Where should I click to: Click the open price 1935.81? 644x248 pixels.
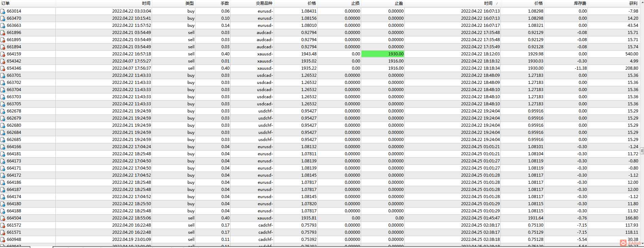point(309,218)
